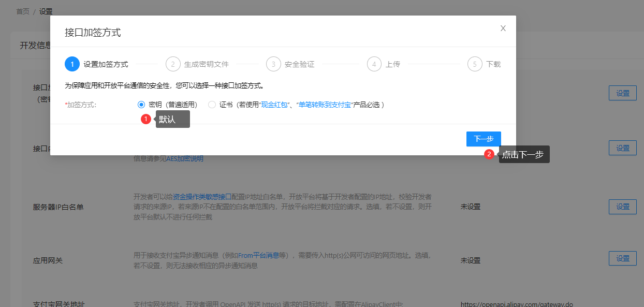Open the AES加密说明 link
Viewport: 644px width, 307px height.
click(x=185, y=158)
